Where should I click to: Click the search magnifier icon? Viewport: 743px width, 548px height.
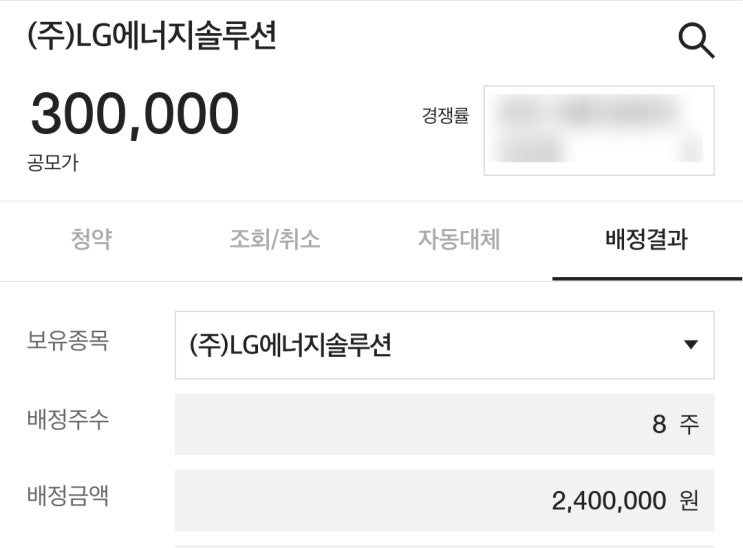click(x=696, y=40)
